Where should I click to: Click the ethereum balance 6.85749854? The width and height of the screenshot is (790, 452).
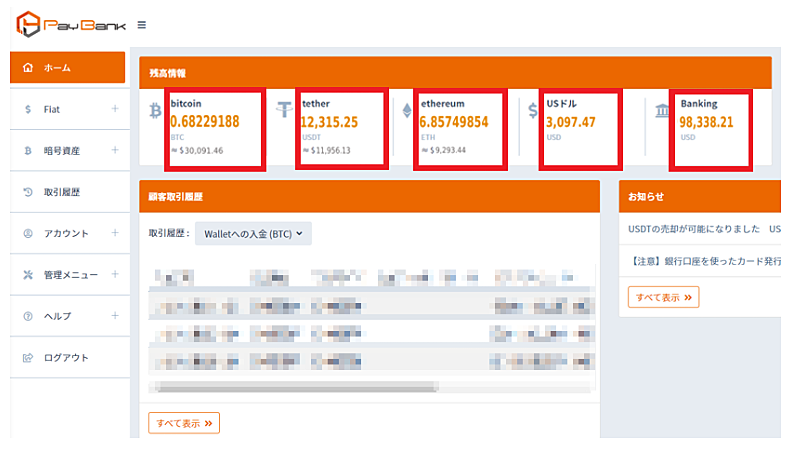tap(454, 122)
